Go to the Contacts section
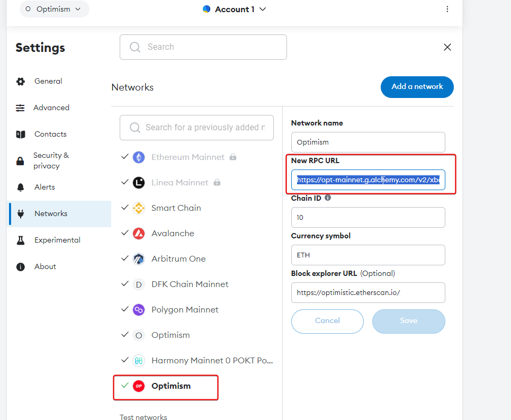Image resolution: width=511 pixels, height=420 pixels. coord(50,134)
